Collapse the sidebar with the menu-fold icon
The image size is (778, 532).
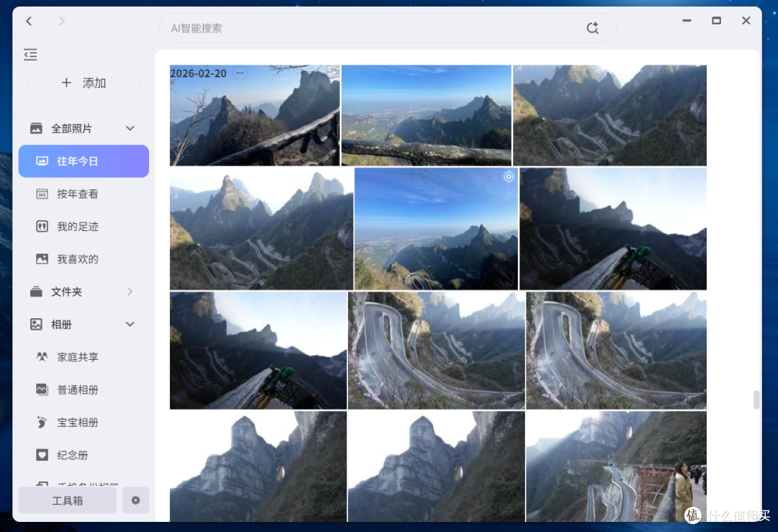click(30, 55)
